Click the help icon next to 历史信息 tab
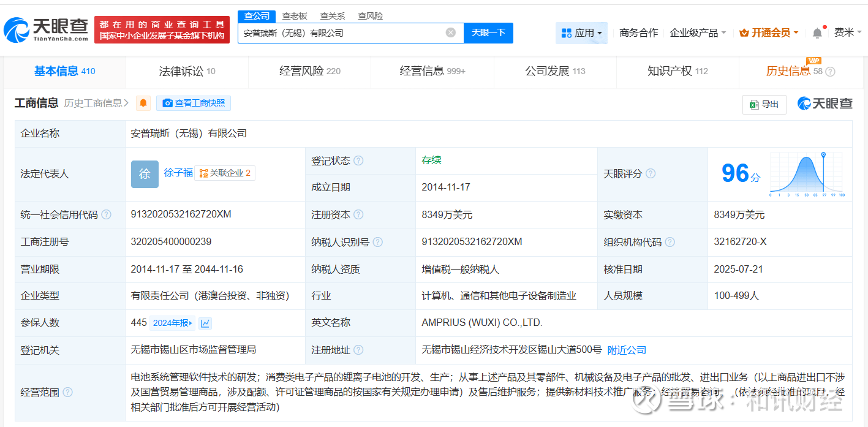 [x=830, y=72]
